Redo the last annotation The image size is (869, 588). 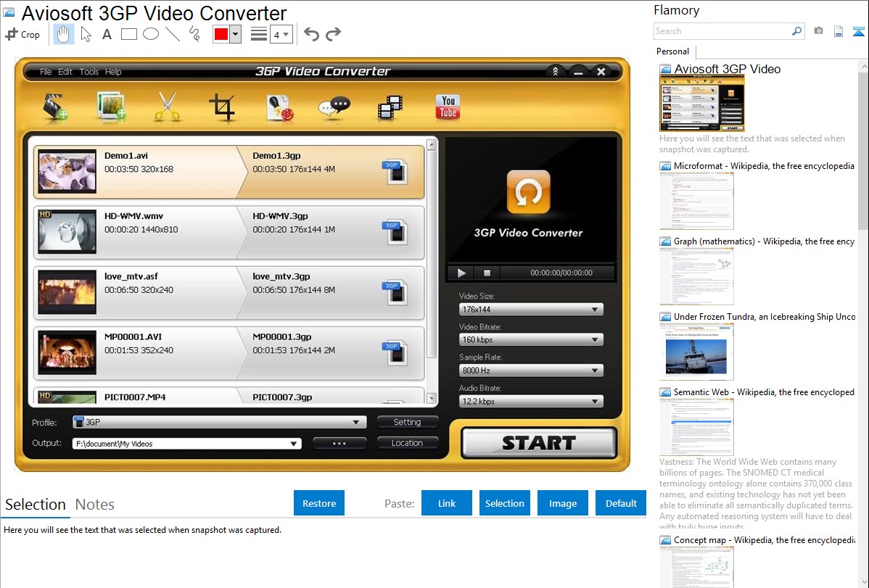click(x=333, y=34)
